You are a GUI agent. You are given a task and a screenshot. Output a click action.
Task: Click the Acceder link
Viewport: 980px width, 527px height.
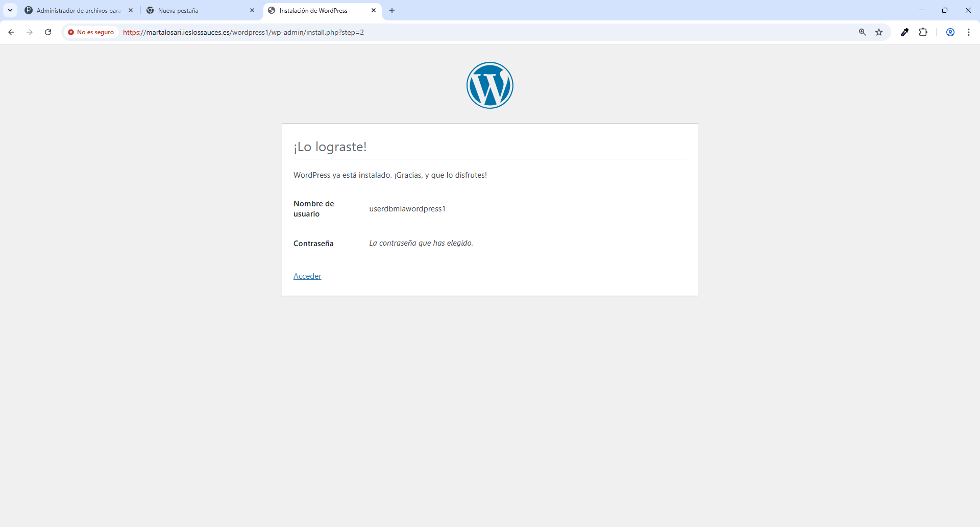click(x=307, y=276)
